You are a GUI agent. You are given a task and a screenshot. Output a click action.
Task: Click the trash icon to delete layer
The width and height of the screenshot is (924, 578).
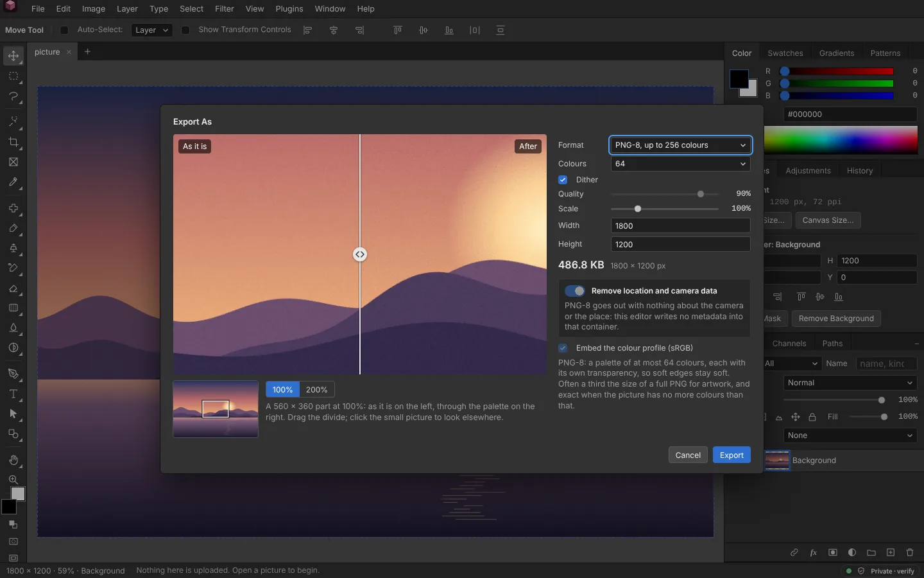(910, 552)
